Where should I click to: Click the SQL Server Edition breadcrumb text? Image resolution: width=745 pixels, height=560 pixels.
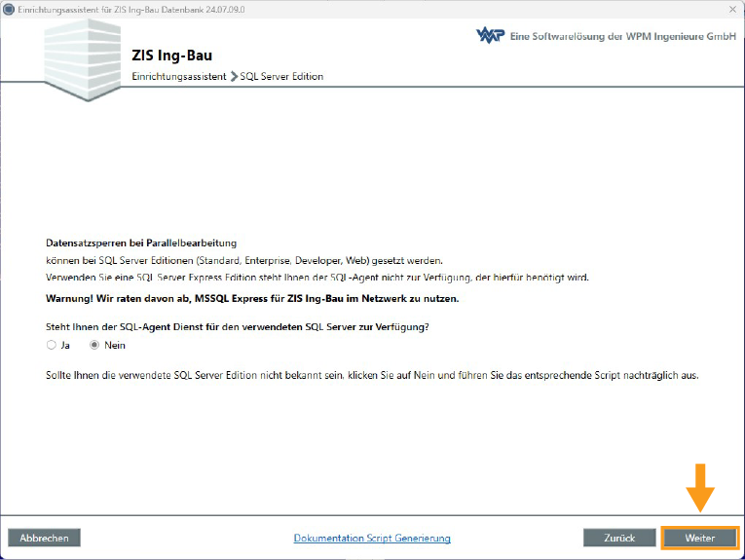[x=281, y=77]
